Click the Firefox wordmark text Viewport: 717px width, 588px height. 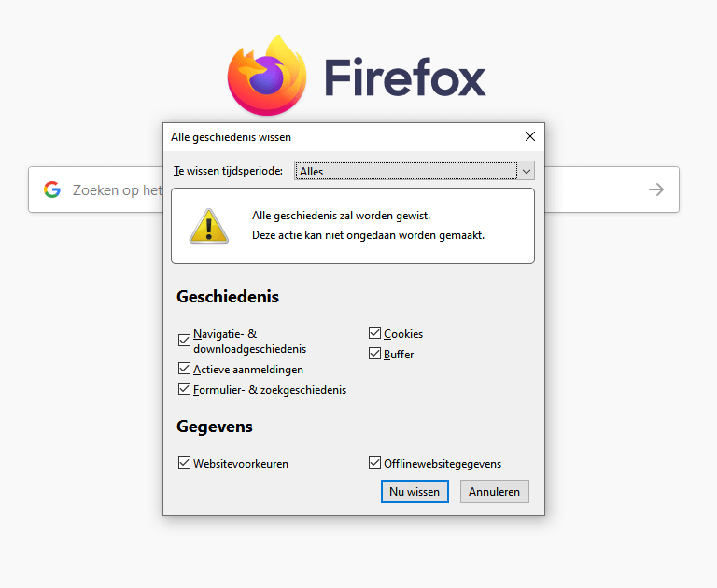pos(404,77)
